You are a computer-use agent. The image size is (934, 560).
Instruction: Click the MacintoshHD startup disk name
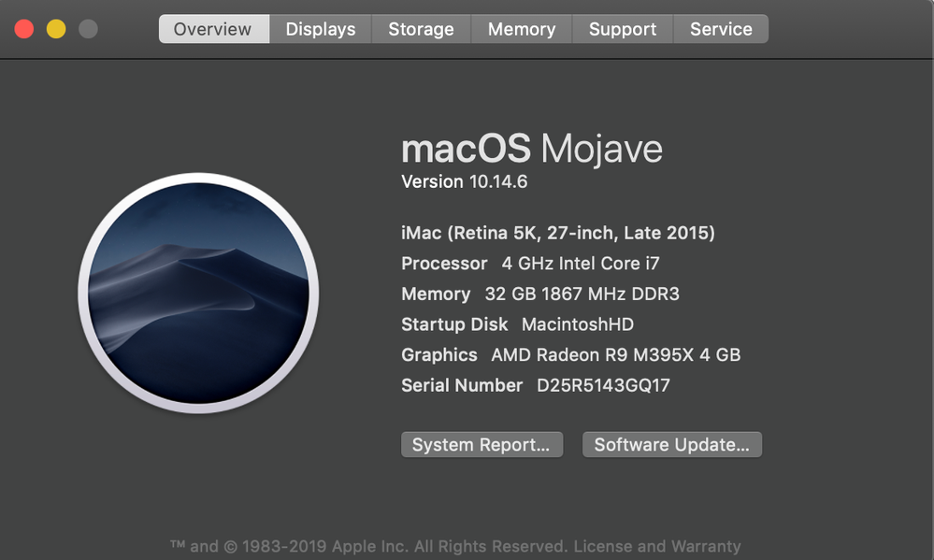point(577,324)
